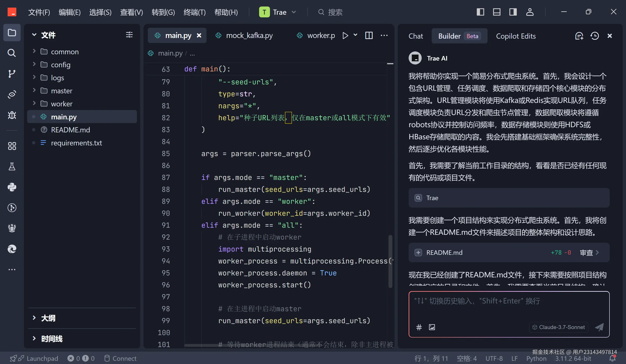This screenshot has width=626, height=364.
Task: Run the Python file with play button
Action: (x=345, y=35)
